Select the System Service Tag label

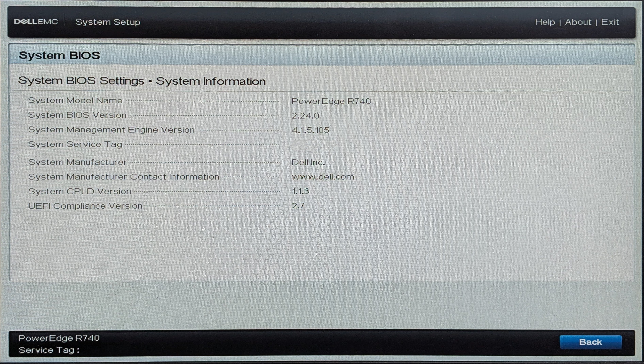(x=75, y=145)
